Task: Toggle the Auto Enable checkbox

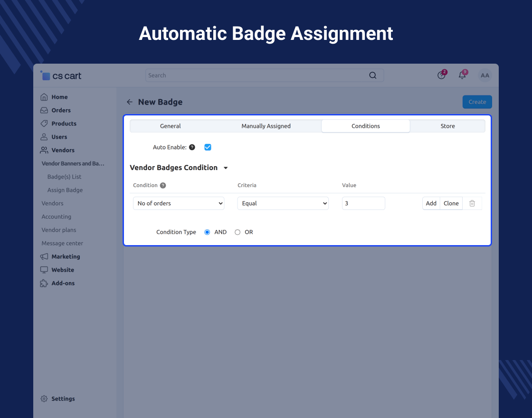Action: pos(208,147)
